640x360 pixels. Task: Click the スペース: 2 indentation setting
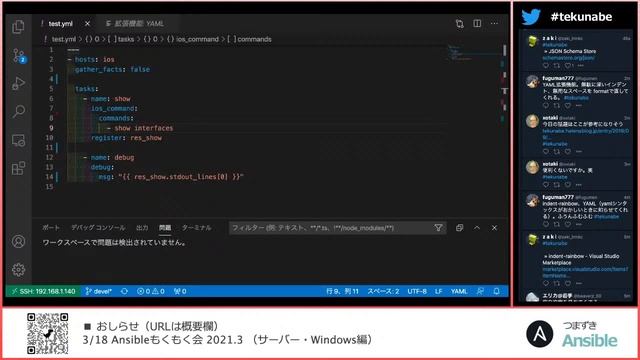pos(383,291)
